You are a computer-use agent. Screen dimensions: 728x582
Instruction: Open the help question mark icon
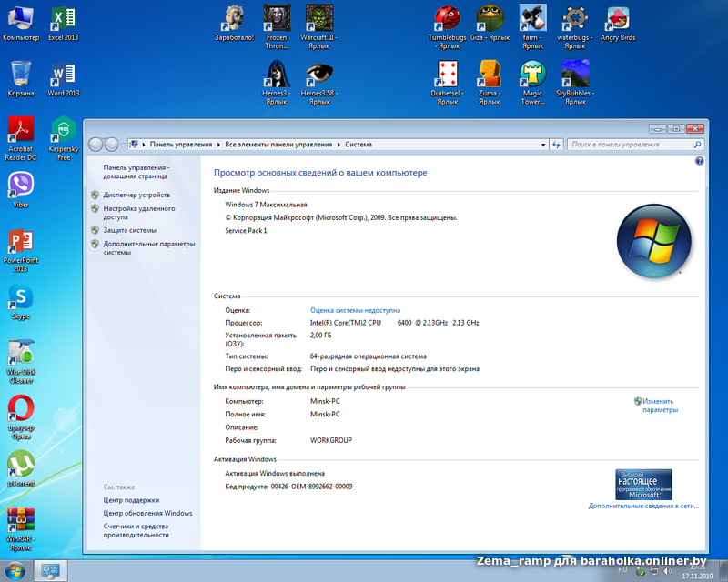(x=699, y=161)
